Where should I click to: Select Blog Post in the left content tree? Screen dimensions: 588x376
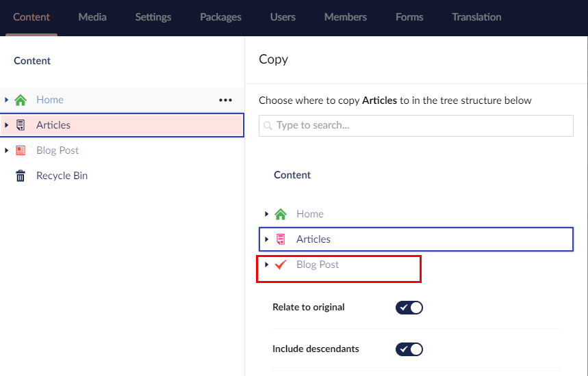pyautogui.click(x=57, y=150)
